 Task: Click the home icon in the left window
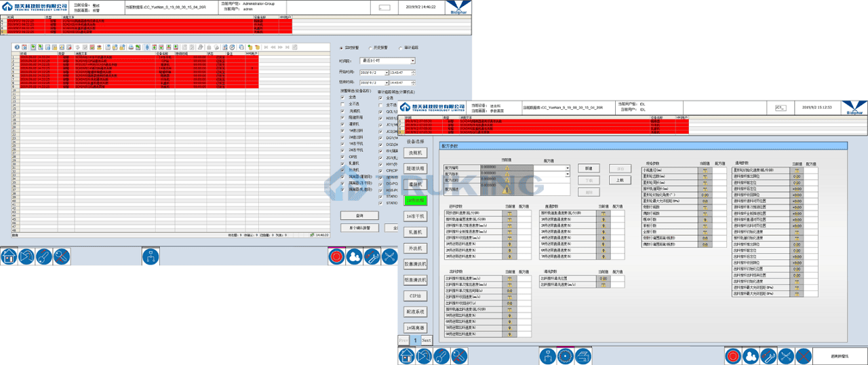tap(9, 256)
